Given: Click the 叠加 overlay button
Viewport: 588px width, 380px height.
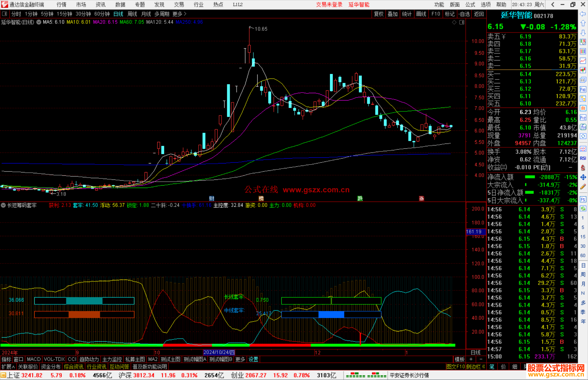Looking at the screenshot, I should click(393, 14).
